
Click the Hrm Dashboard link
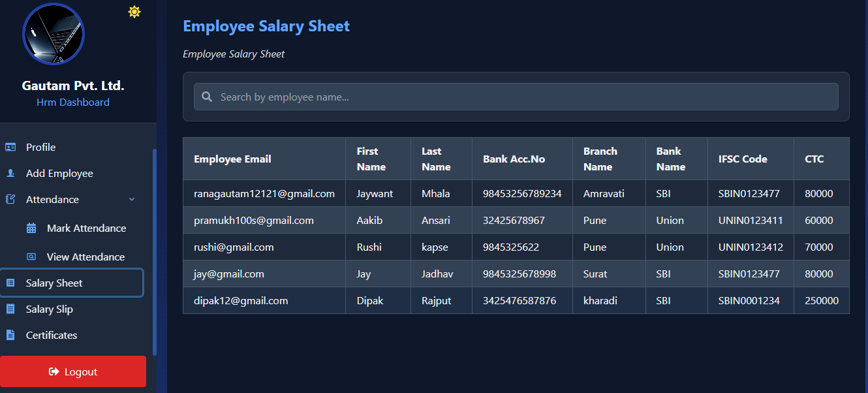point(73,102)
